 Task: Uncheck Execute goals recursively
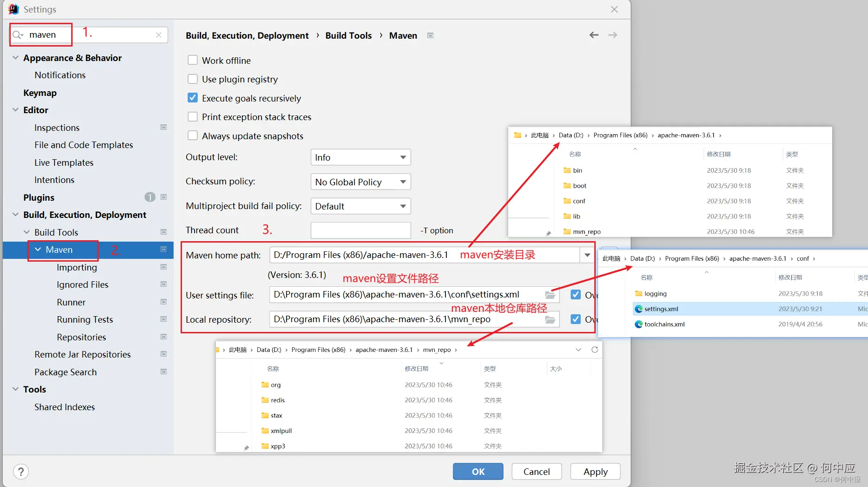click(x=193, y=98)
